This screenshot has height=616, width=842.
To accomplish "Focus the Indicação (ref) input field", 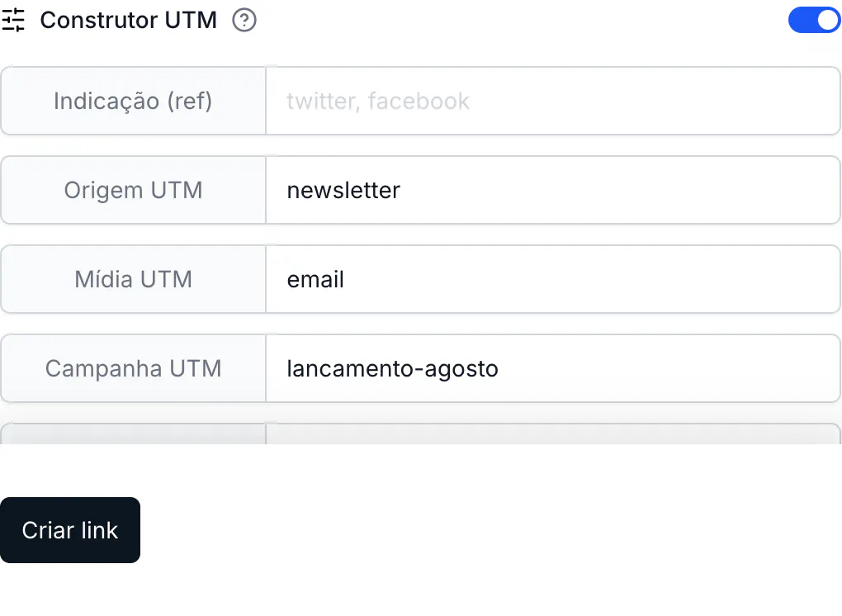I will (553, 101).
